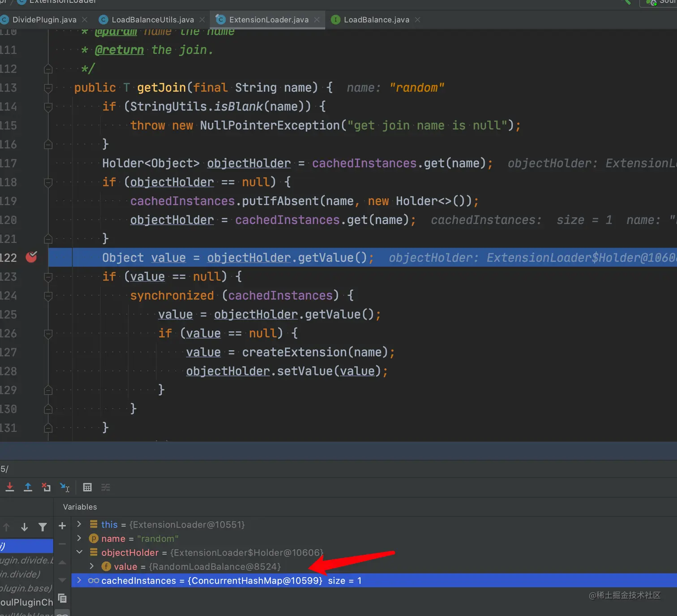Screen dimensions: 677x616
Task: Click NullPointerException on line 115
Action: point(270,125)
